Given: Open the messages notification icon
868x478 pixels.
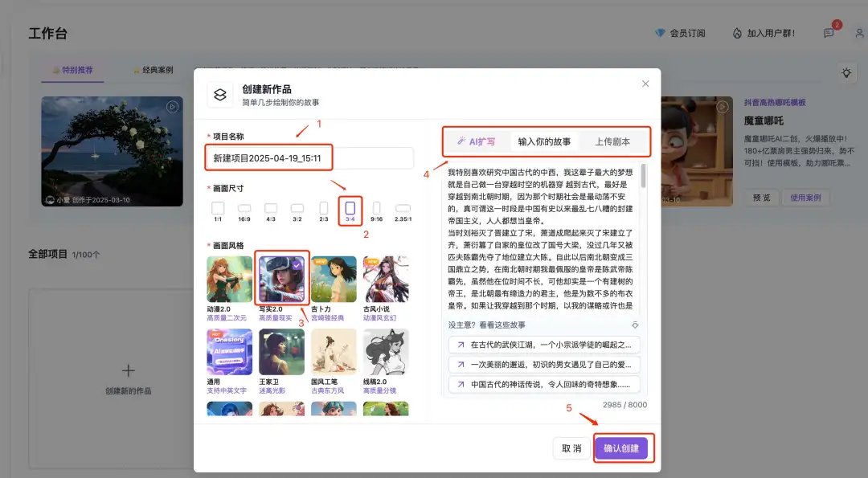Looking at the screenshot, I should pos(829,33).
